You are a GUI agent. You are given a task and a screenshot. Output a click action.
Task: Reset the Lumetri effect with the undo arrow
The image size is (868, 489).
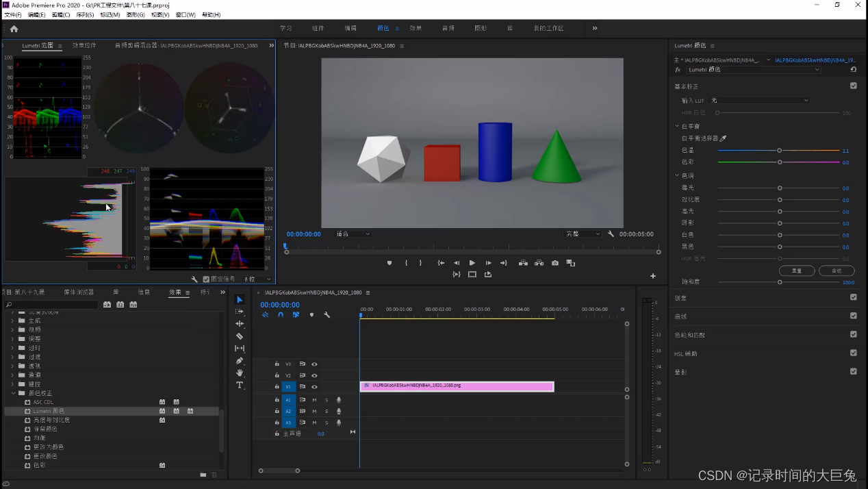[853, 70]
